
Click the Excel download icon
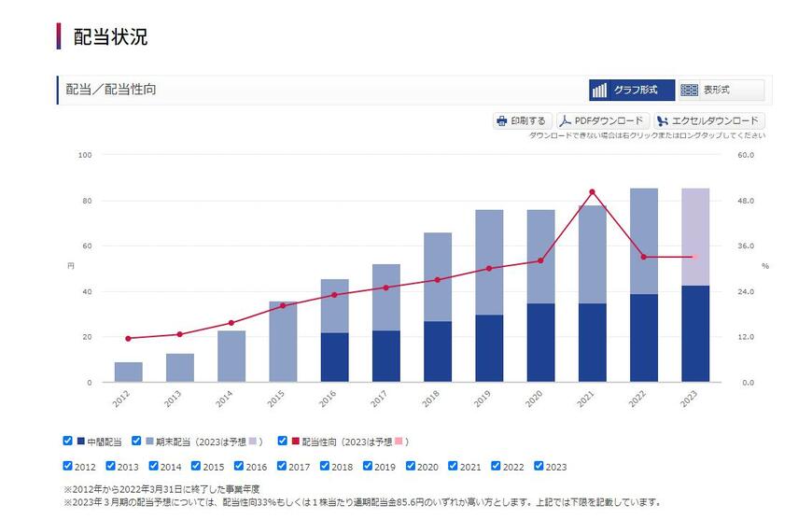point(662,121)
